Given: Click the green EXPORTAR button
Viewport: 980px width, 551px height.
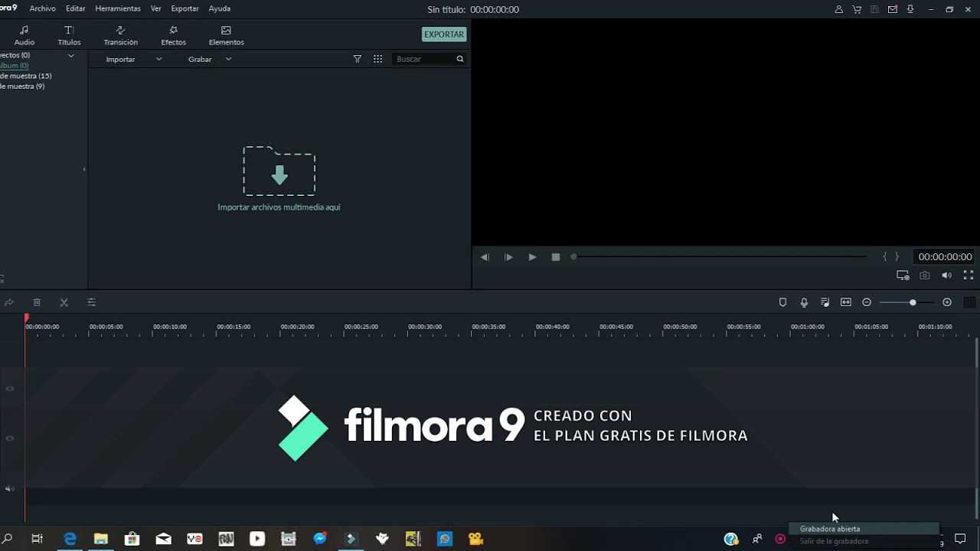Looking at the screenshot, I should tap(444, 34).
